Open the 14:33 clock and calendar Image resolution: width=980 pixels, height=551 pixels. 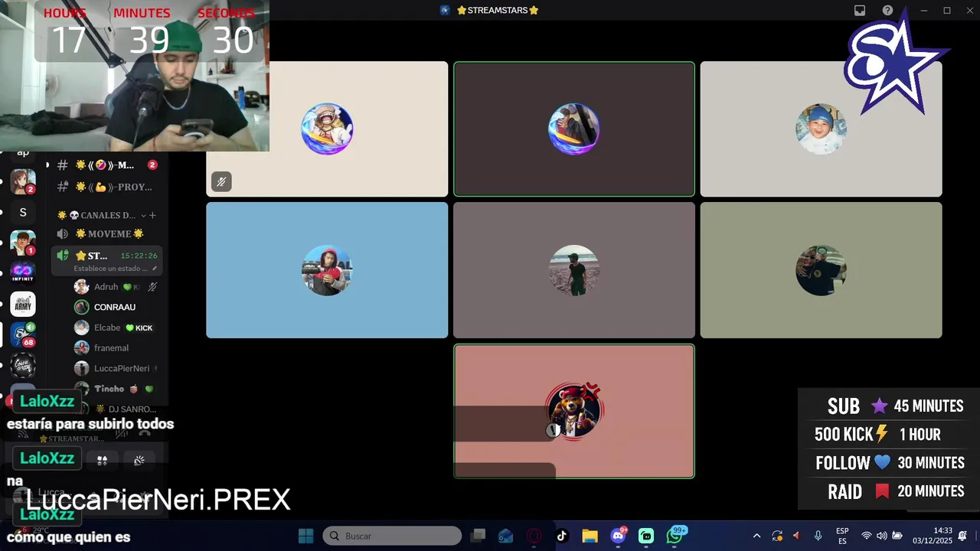[x=932, y=536]
